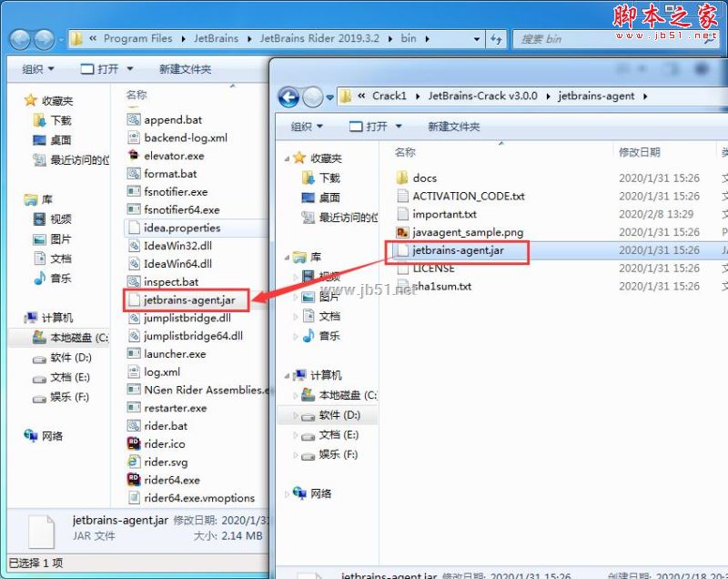This screenshot has height=579, width=728.
Task: Select jumplistbridge64.dll file
Action: pyautogui.click(x=193, y=336)
